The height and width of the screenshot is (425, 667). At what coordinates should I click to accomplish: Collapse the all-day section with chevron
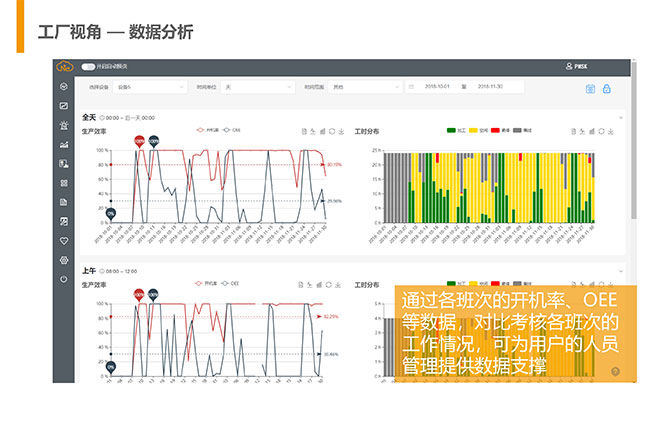[x=621, y=117]
